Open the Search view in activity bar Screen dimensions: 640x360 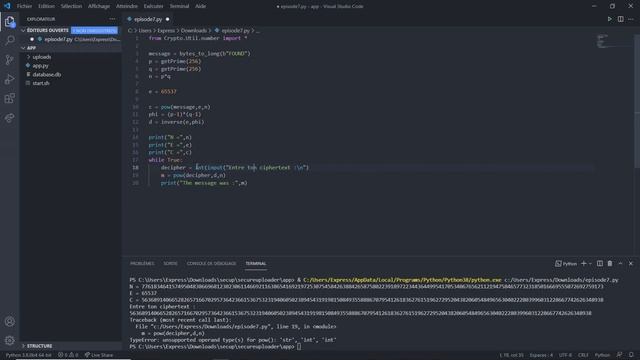pyautogui.click(x=9, y=40)
